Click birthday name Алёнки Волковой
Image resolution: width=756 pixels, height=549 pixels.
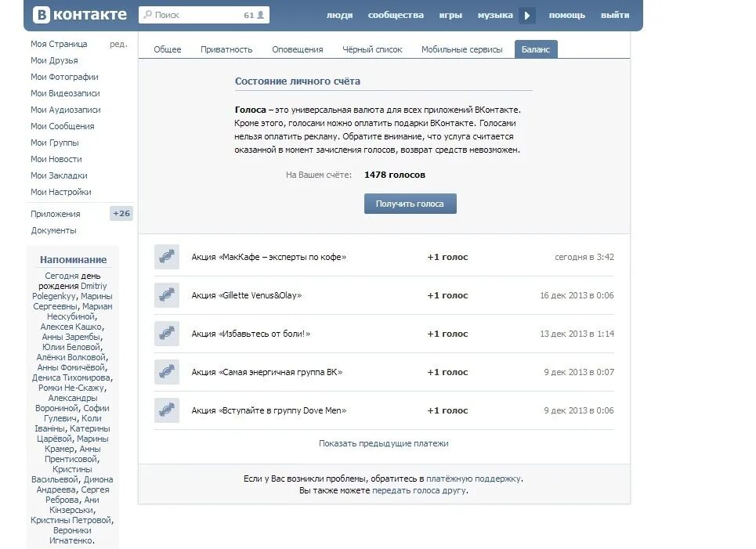coord(71,356)
